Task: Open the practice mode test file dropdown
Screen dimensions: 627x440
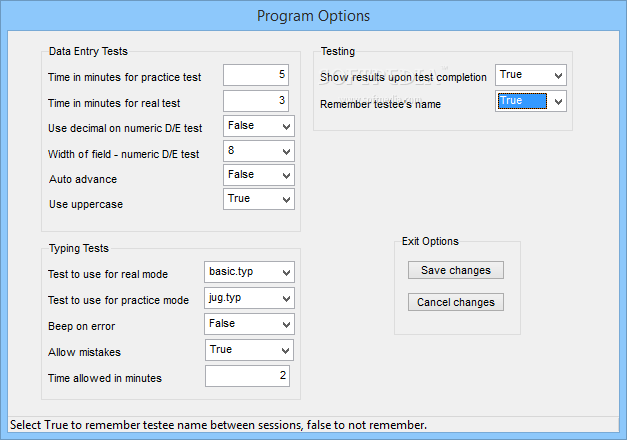Action: tap(249, 298)
